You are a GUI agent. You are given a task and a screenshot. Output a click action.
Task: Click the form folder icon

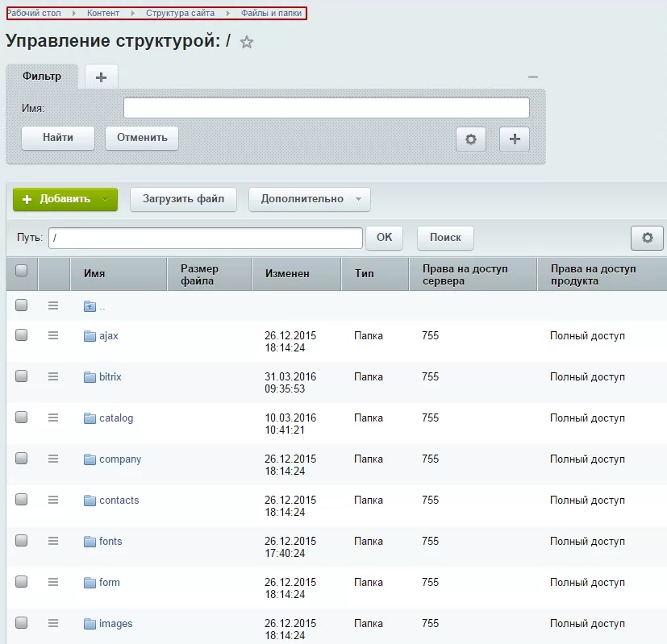90,583
